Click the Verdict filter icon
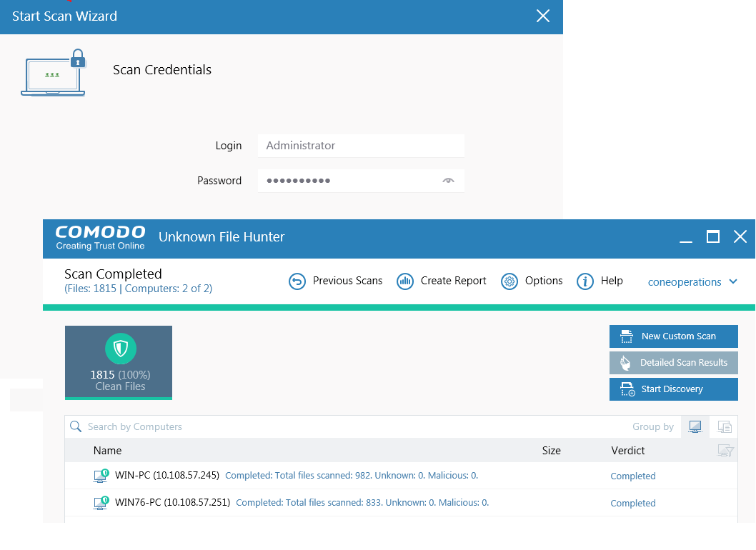This screenshot has height=550, width=756. 725,450
